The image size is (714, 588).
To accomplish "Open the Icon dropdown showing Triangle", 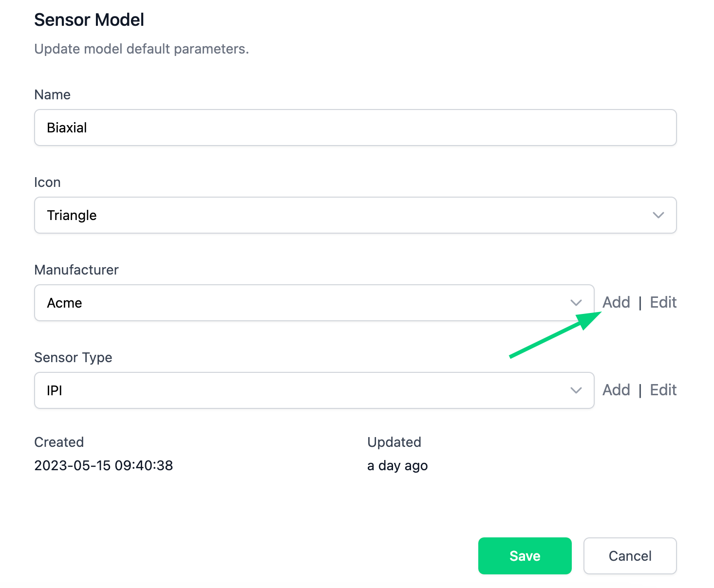I will pyautogui.click(x=341, y=215).
